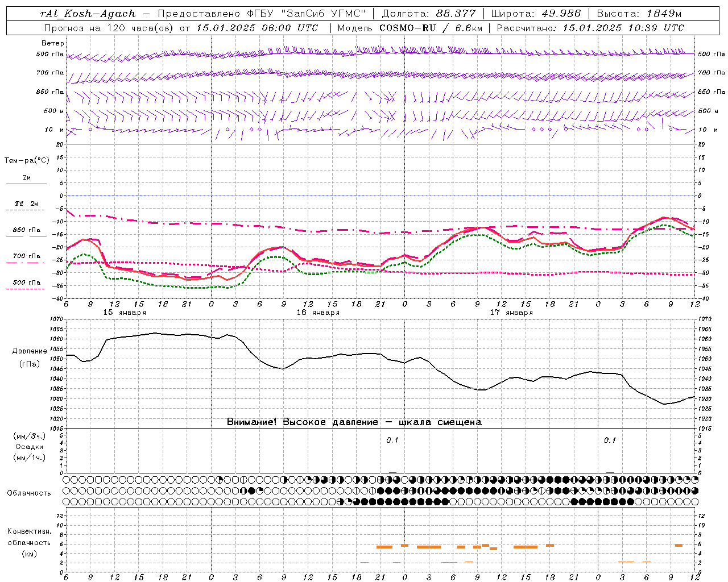Click the "10 м" wind level label on the left axis
Viewport: 728px width, 582px height.
pyautogui.click(x=55, y=130)
